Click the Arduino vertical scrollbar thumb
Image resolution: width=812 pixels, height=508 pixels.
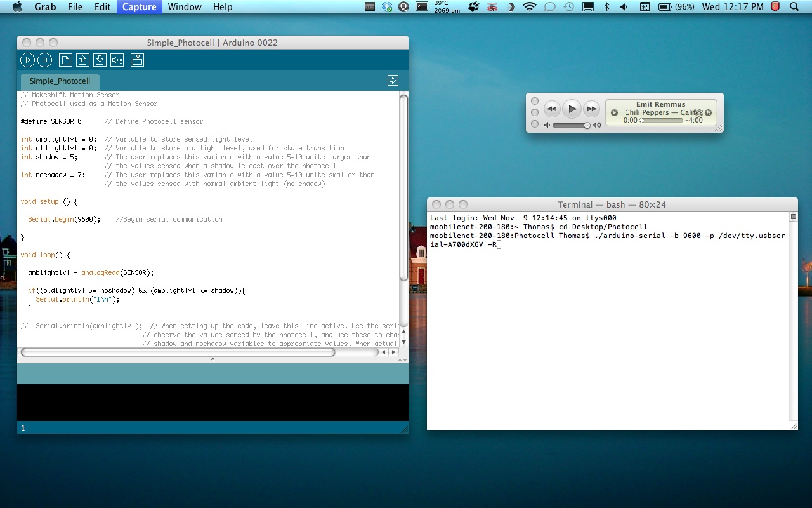pos(403,188)
